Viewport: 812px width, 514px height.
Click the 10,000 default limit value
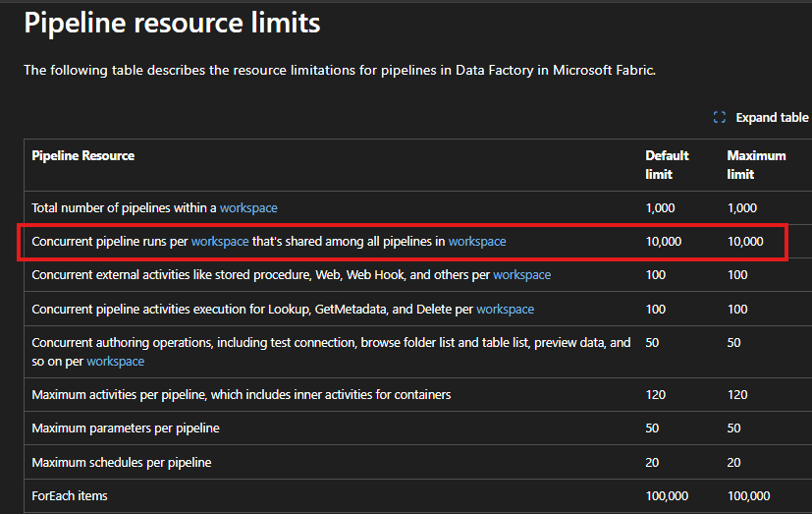(x=664, y=242)
